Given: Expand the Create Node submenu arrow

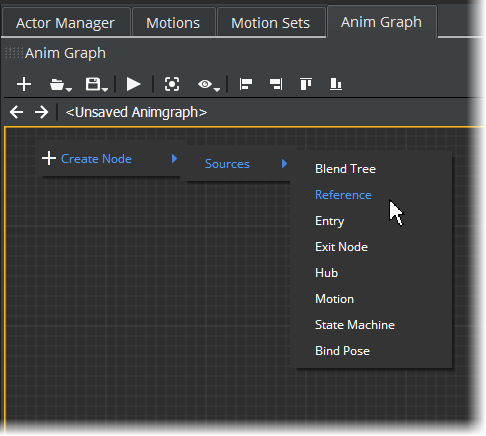Looking at the screenshot, I should click(x=174, y=159).
